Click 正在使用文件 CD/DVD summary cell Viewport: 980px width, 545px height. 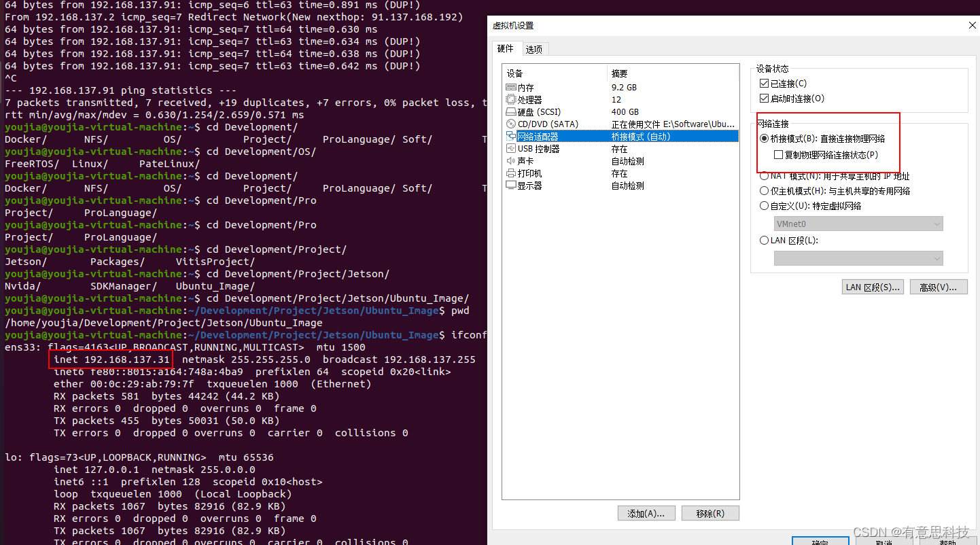coord(673,124)
